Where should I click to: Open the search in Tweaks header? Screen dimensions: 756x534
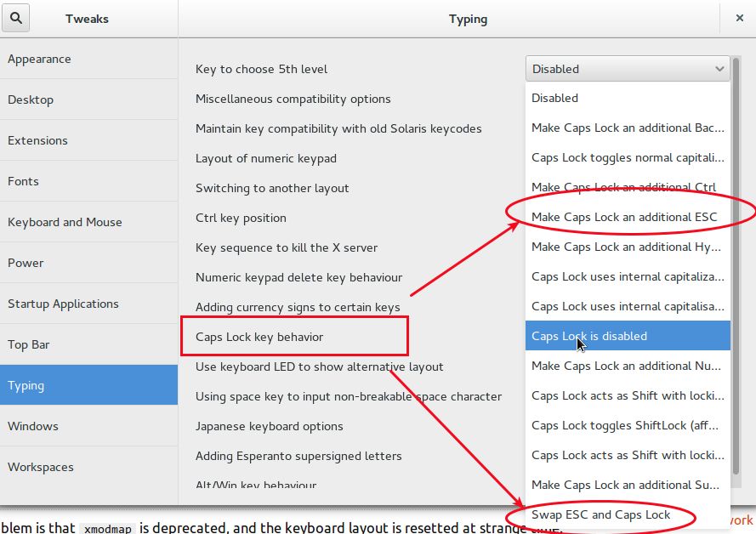pyautogui.click(x=16, y=19)
